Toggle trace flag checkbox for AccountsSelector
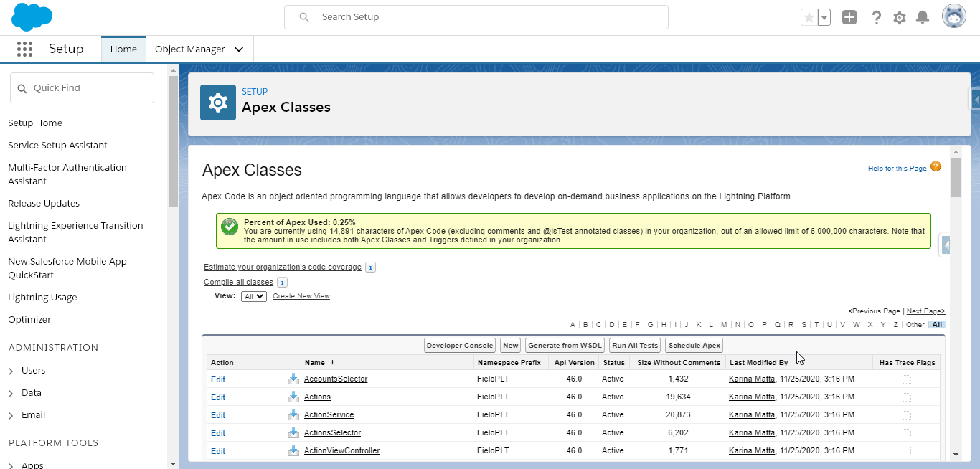This screenshot has width=980, height=469. pos(907,379)
